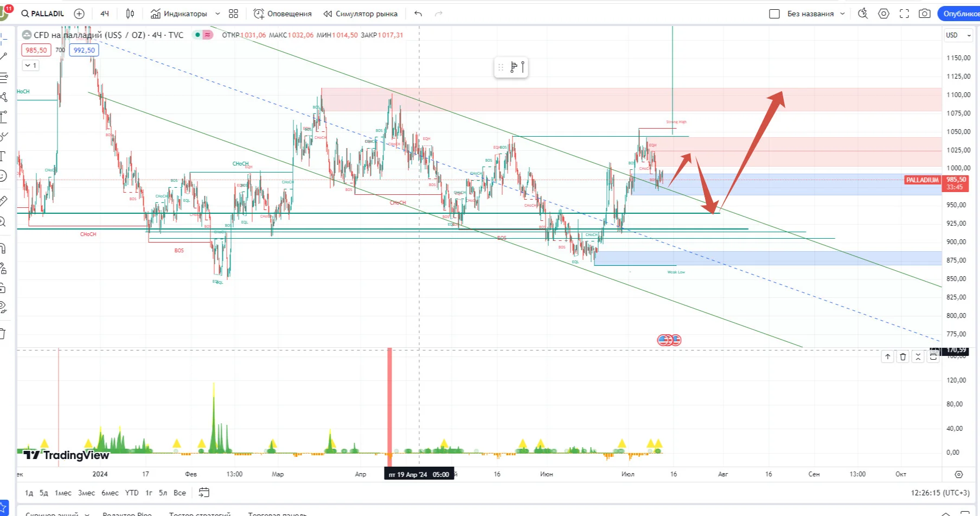Add symbol with the plus icon
The height and width of the screenshot is (516, 980).
click(79, 14)
